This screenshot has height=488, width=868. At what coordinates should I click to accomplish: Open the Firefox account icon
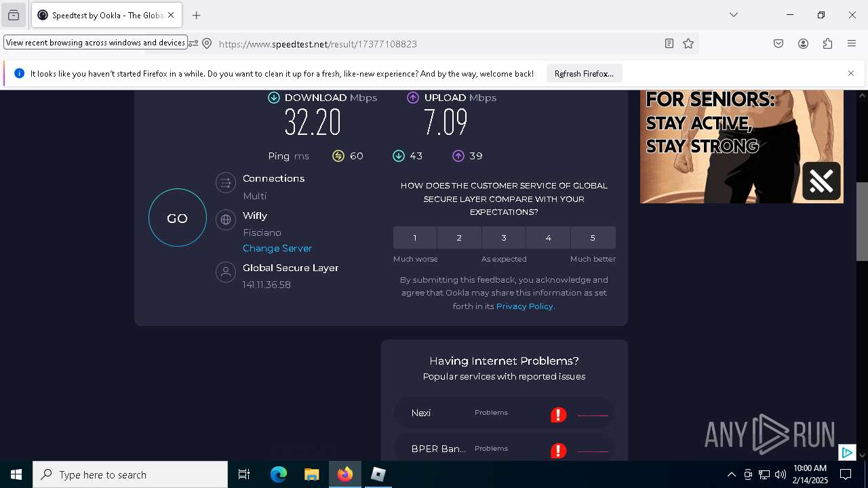tap(803, 43)
